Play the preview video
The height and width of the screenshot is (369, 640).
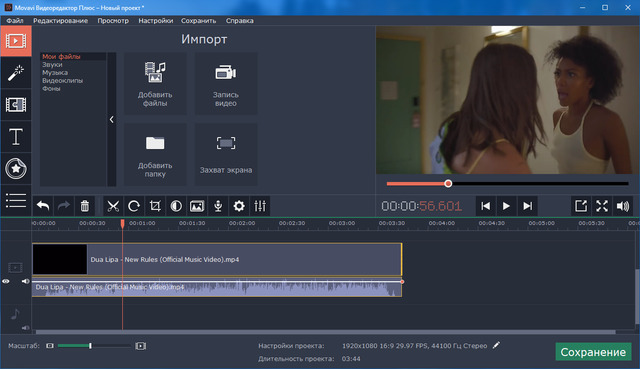(506, 206)
